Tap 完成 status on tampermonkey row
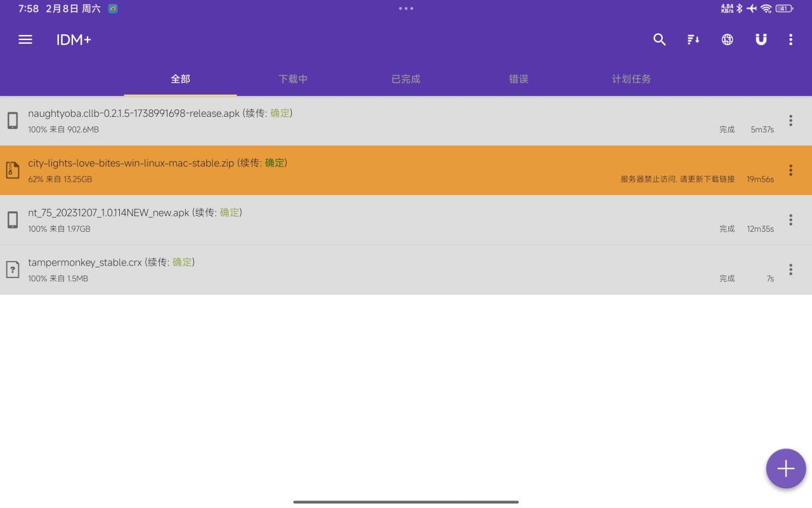The image size is (812, 508). point(727,278)
